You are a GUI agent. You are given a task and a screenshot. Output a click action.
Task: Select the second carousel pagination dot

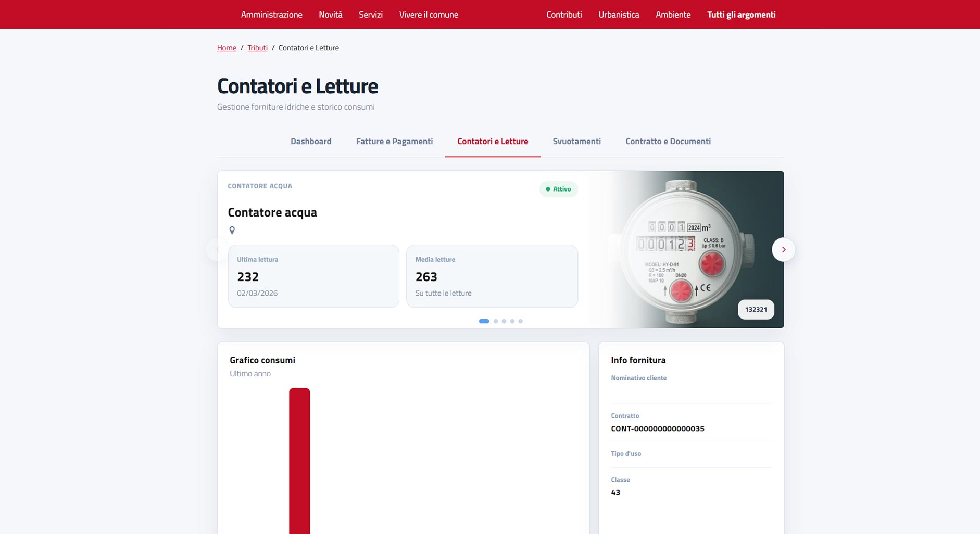tap(496, 321)
